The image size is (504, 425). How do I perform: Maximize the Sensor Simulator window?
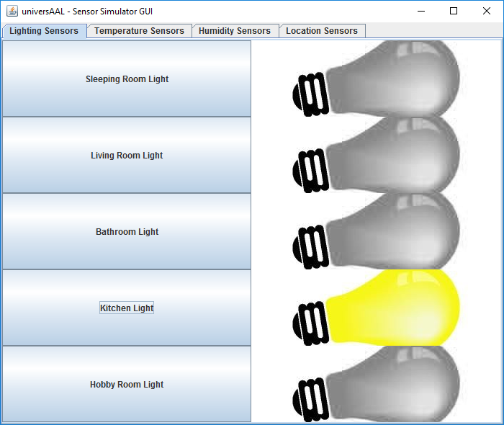coord(454,11)
